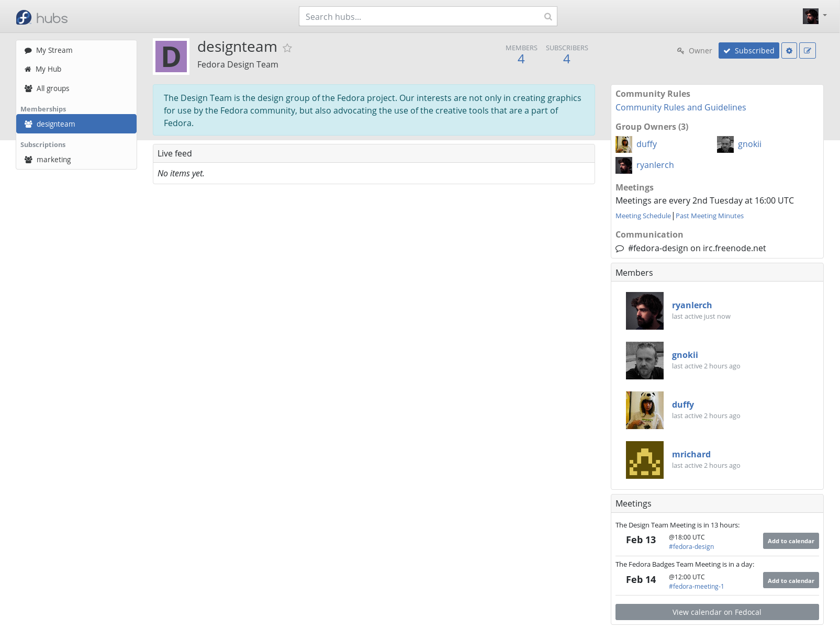Open ryanlerch in Group Owners
840x629 pixels.
tap(655, 165)
